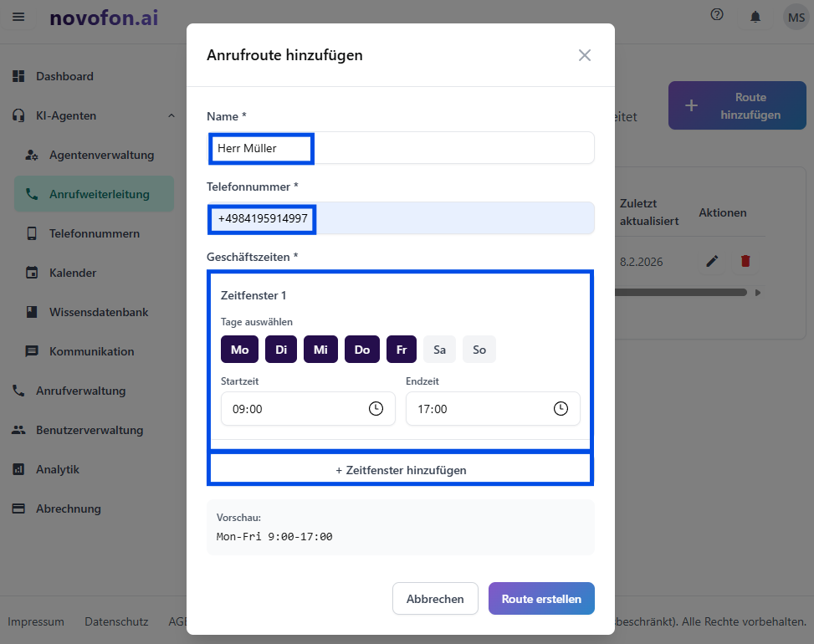Click the clock icon in Endzeit field
Viewport: 814px width, 644px height.
pyautogui.click(x=561, y=409)
